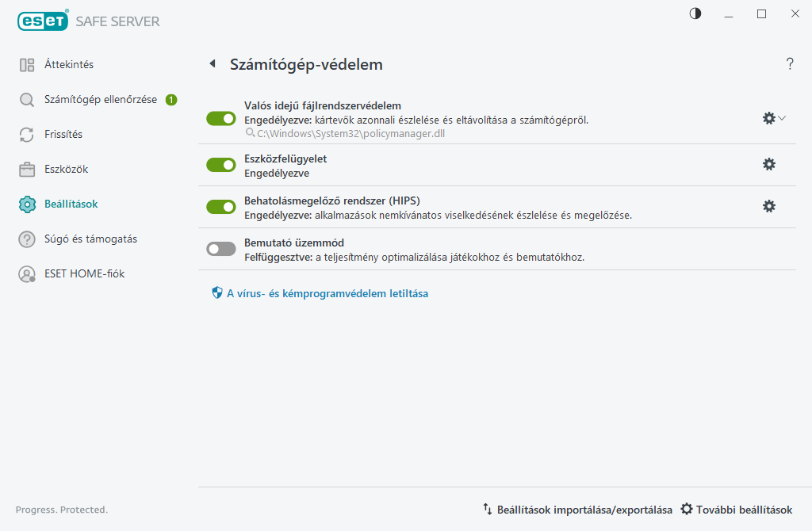
Task: Open the Áttekintés menu item
Action: coord(68,64)
